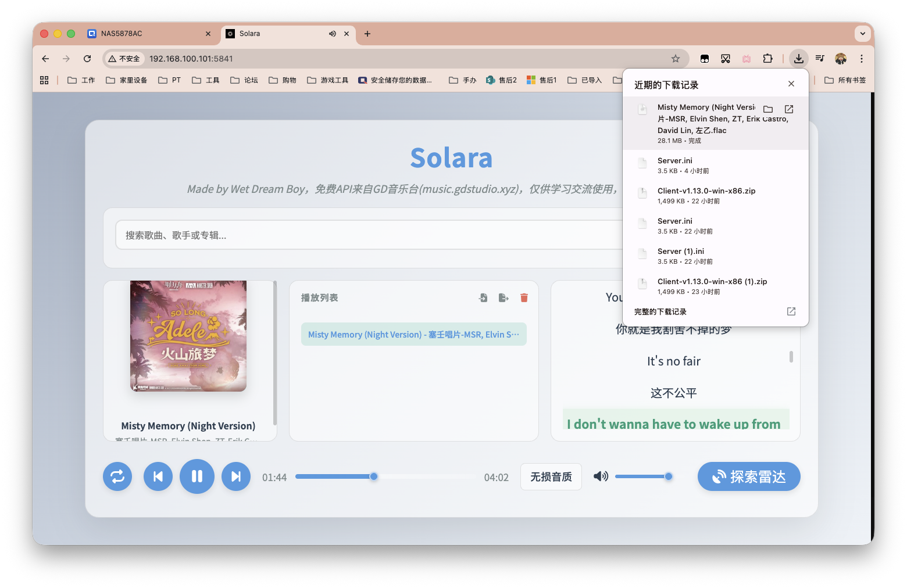
Task: Close the recent downloads popup
Action: [791, 84]
